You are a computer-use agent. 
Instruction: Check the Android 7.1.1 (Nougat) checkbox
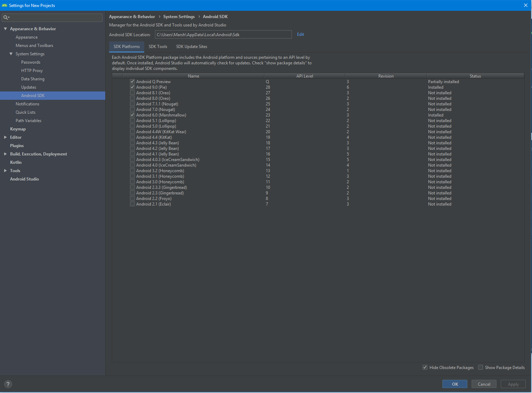132,104
